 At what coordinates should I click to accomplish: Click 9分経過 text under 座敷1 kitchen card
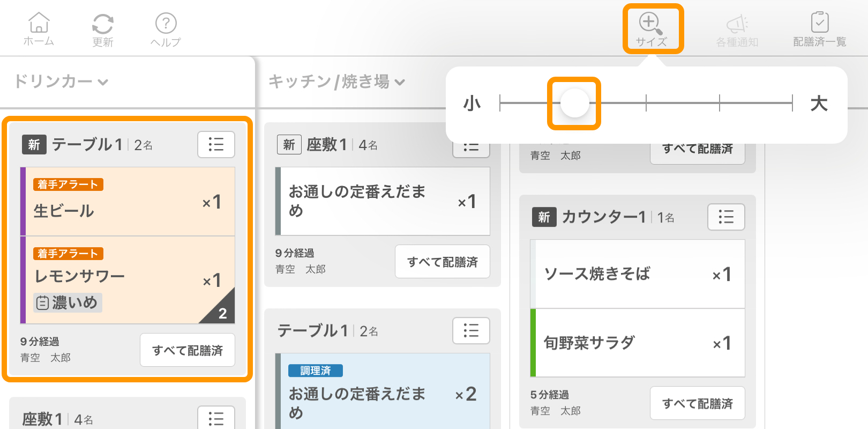coord(295,253)
